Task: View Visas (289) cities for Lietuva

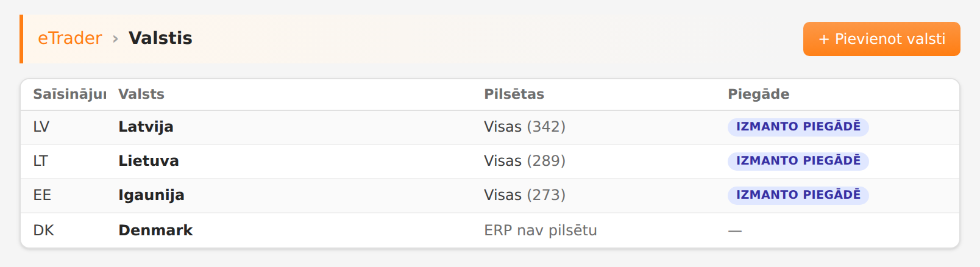Action: pos(525,161)
